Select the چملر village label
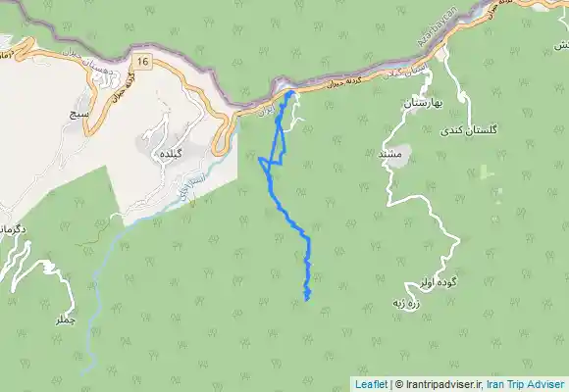This screenshot has width=569, height=392. click(66, 320)
